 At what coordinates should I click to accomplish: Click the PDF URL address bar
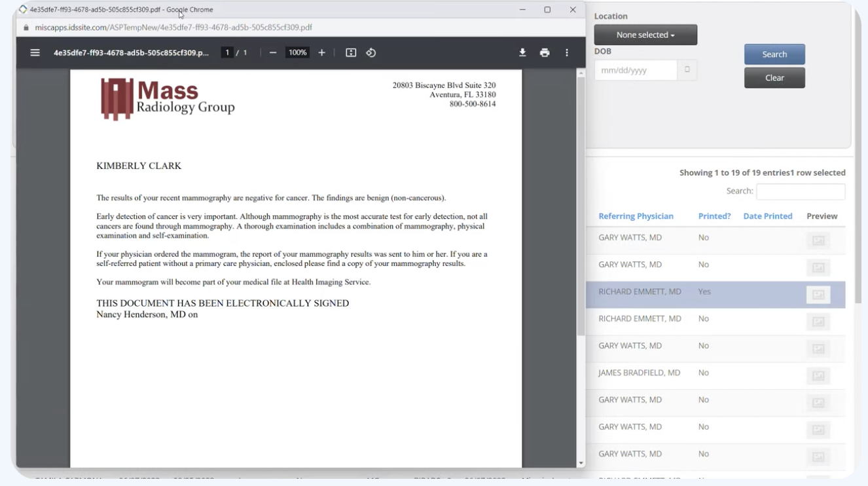tap(173, 28)
